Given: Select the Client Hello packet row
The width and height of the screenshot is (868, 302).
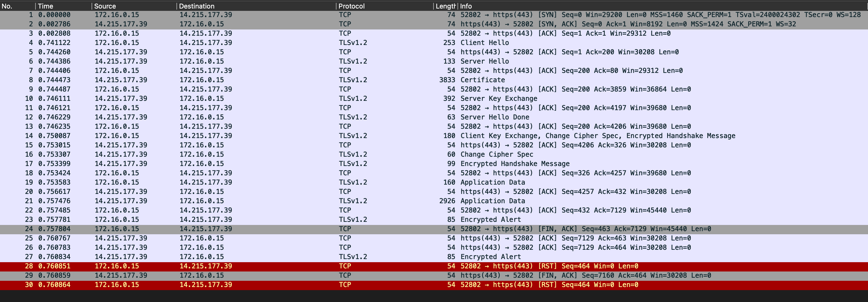Looking at the screenshot, I should 484,43.
